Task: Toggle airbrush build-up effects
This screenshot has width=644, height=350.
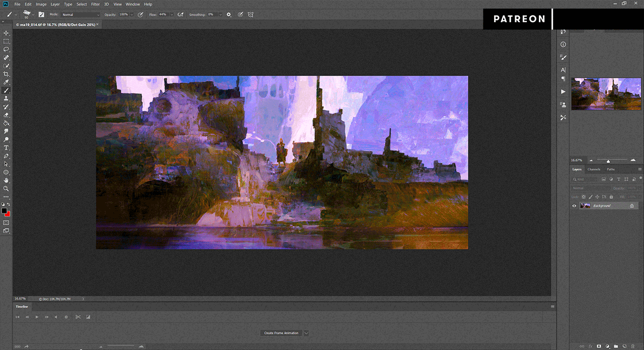Action: [x=180, y=15]
